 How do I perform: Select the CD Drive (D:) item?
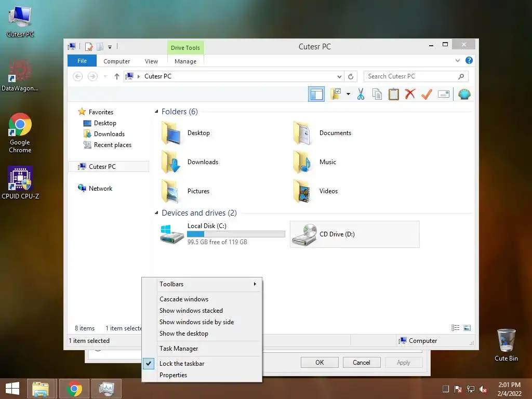tap(354, 234)
